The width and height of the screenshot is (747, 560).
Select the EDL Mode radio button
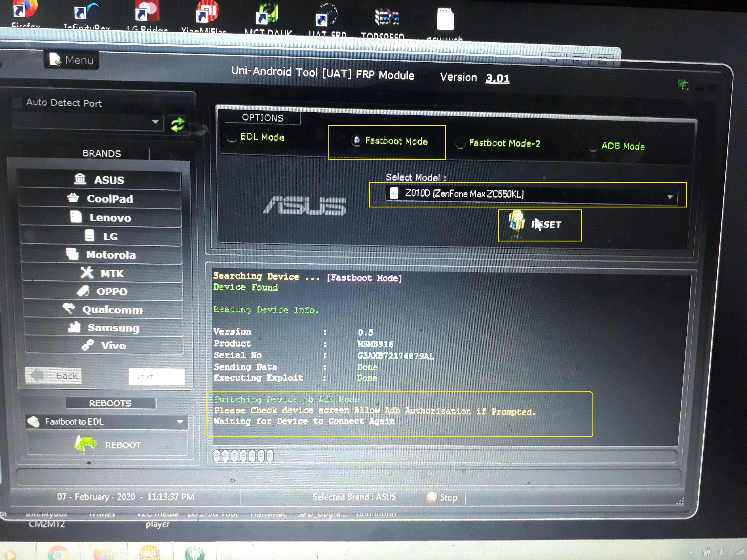tap(231, 136)
